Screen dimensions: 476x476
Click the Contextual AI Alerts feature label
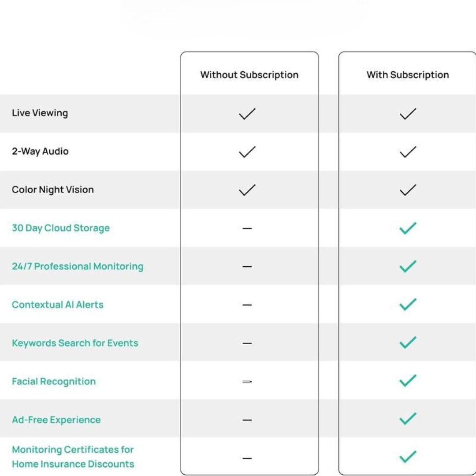(58, 305)
